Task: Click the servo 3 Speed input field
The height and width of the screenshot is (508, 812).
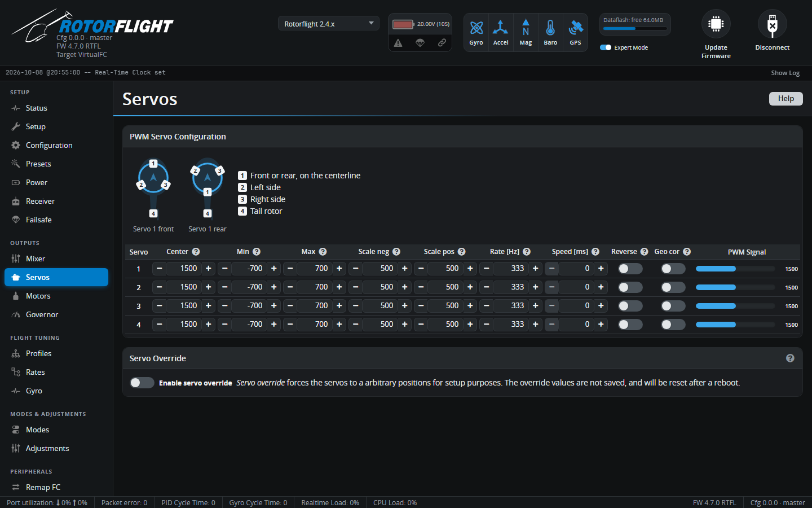Action: coord(576,306)
